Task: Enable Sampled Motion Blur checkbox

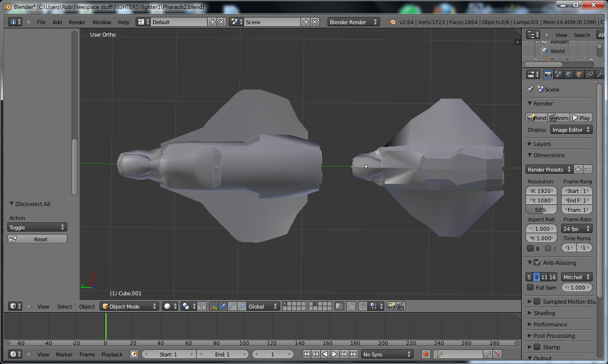Action: [x=537, y=301]
